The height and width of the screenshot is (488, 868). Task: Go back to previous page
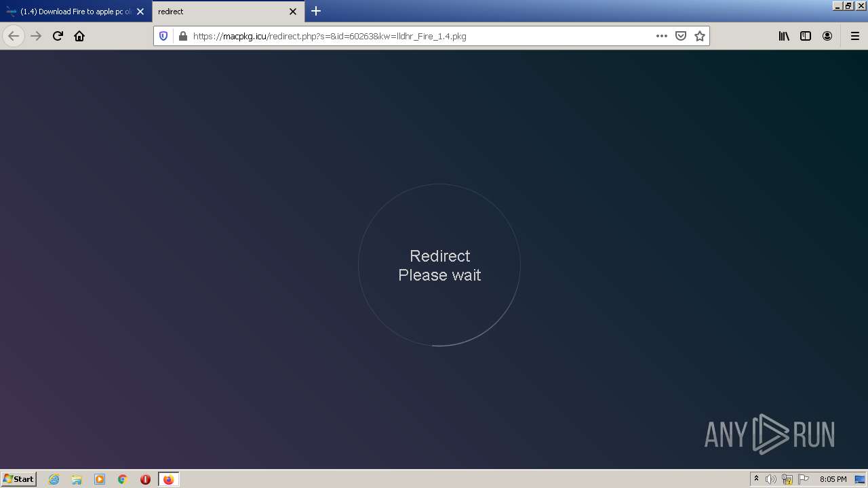(14, 36)
